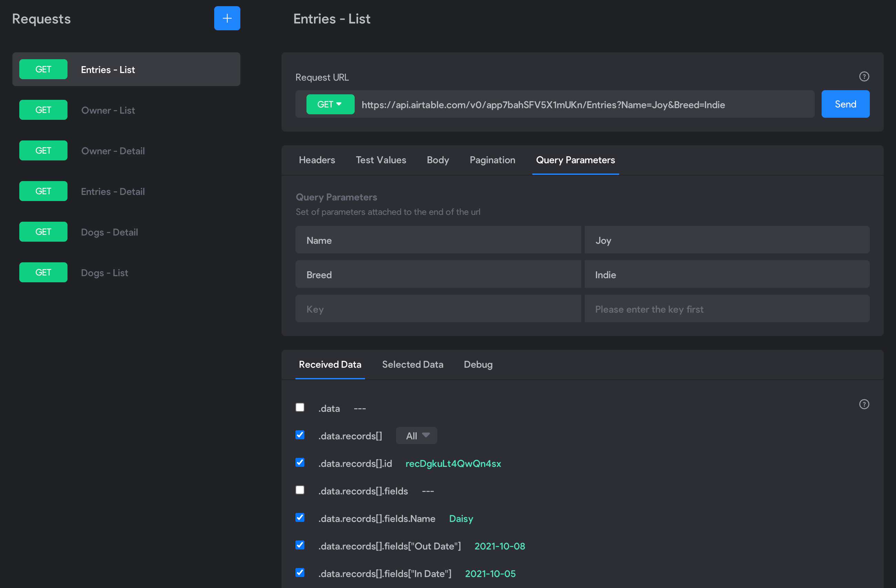Open the Owner - Detail request

tap(126, 150)
